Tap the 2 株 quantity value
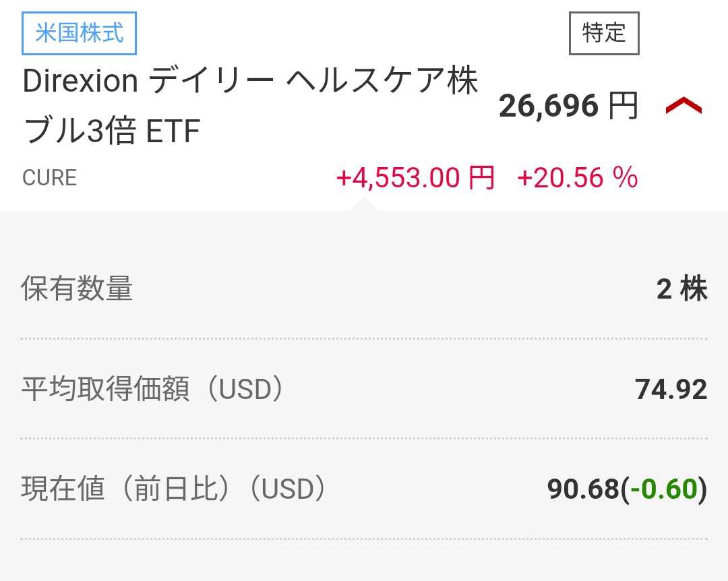 tap(681, 289)
